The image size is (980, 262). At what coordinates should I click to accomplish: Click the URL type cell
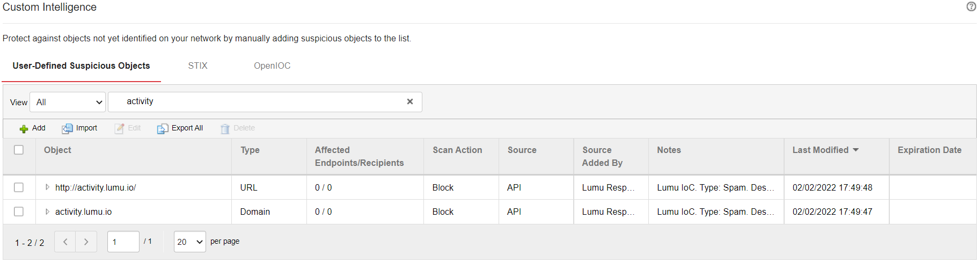(x=248, y=187)
